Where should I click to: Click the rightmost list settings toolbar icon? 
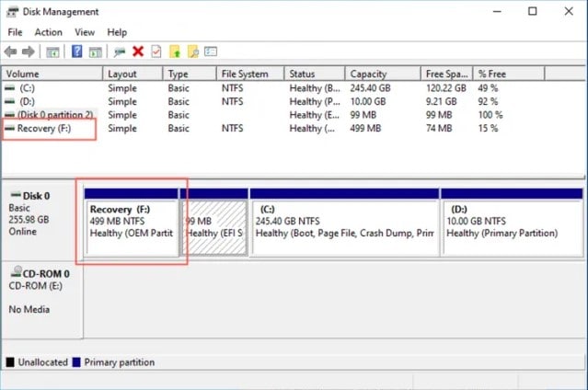tap(212, 52)
